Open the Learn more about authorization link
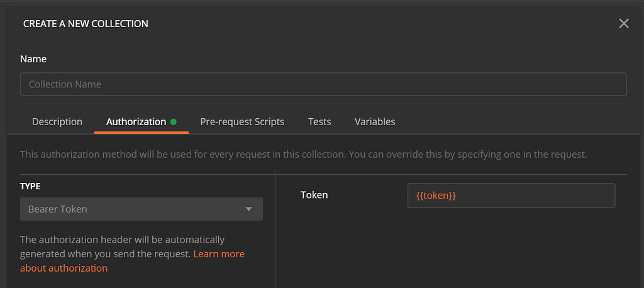Image resolution: width=644 pixels, height=288 pixels. pos(219,254)
